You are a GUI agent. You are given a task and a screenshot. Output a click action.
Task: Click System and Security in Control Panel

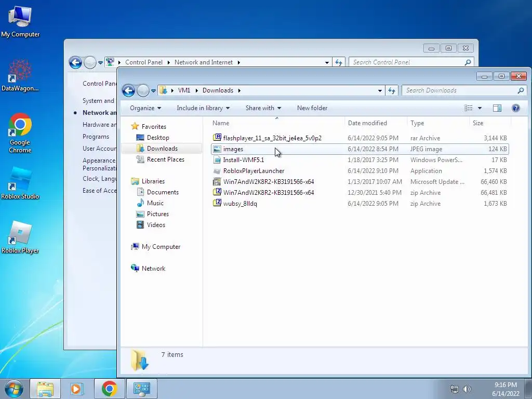coord(98,100)
